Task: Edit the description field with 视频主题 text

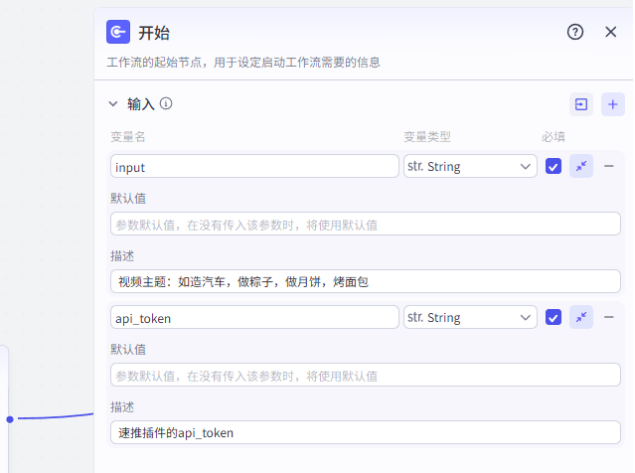Action: tap(365, 282)
